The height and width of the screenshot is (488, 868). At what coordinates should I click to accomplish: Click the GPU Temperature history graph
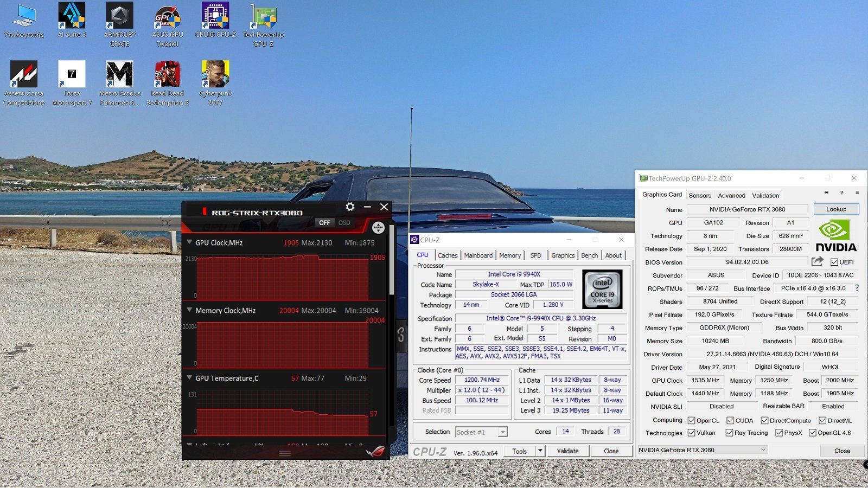283,413
